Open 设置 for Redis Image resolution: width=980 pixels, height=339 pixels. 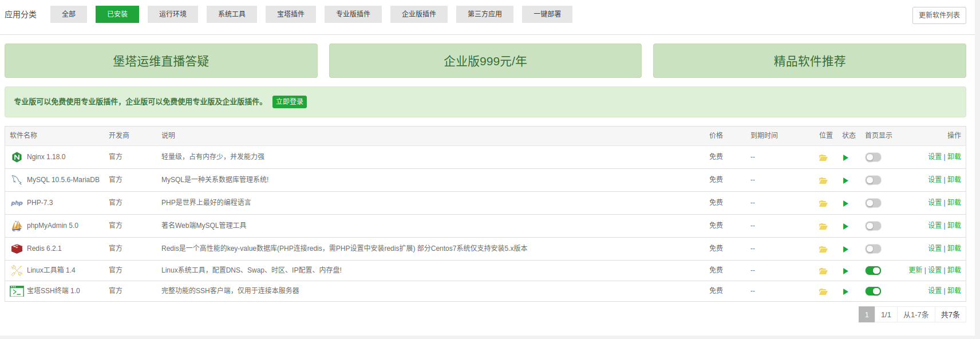[x=935, y=248]
